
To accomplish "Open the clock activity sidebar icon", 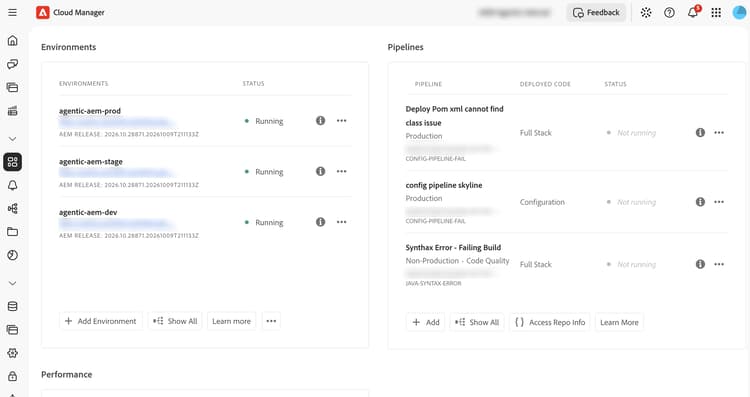I will [x=12, y=255].
